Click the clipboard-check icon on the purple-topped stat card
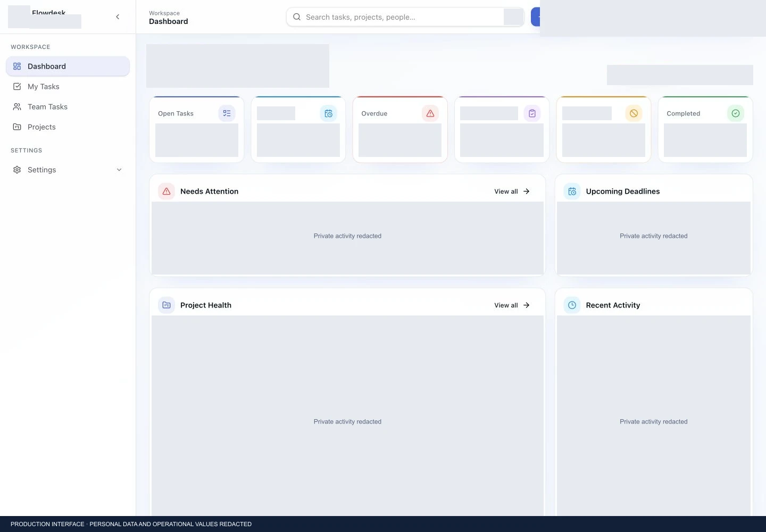The height and width of the screenshot is (532, 766). (532, 113)
